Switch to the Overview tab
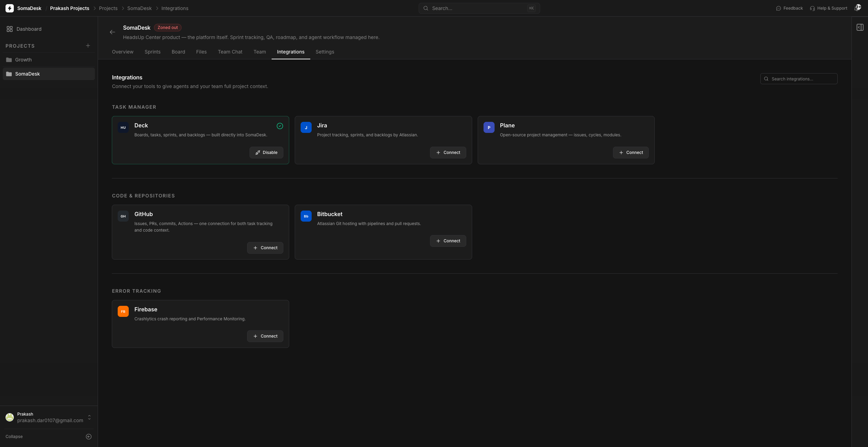The image size is (868, 447). pyautogui.click(x=123, y=52)
